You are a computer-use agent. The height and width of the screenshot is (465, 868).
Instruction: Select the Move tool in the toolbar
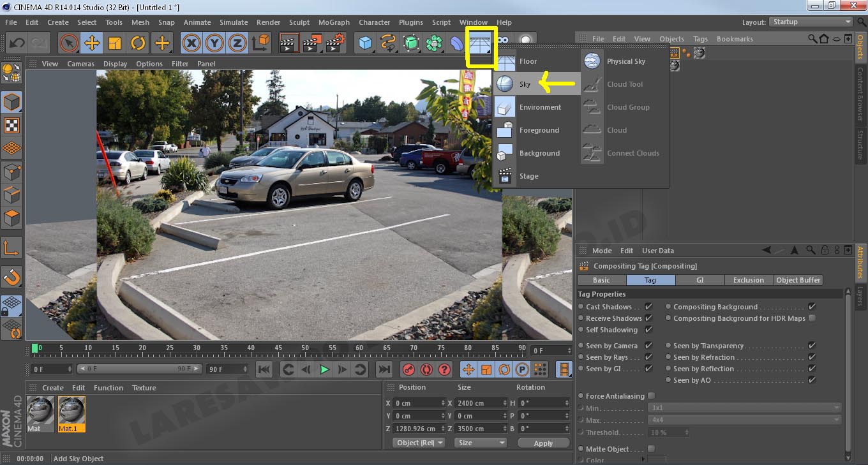tap(92, 42)
